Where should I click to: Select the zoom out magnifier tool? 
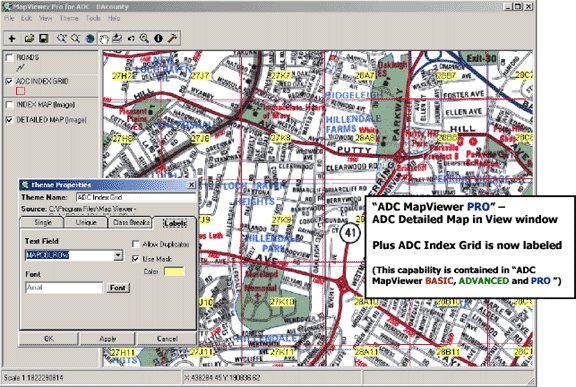pyautogui.click(x=76, y=38)
